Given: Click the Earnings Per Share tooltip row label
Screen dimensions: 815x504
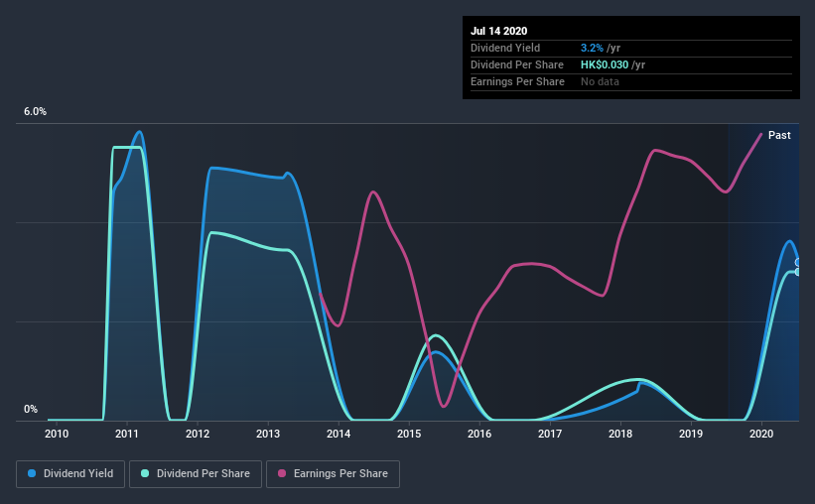Looking at the screenshot, I should [x=517, y=81].
